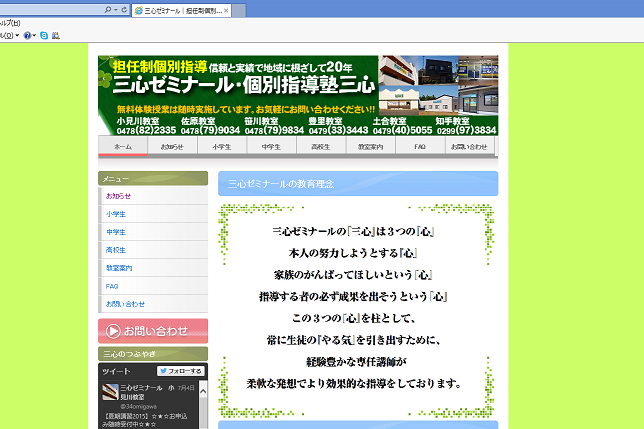Open the FAQ navigation tab

click(420, 147)
